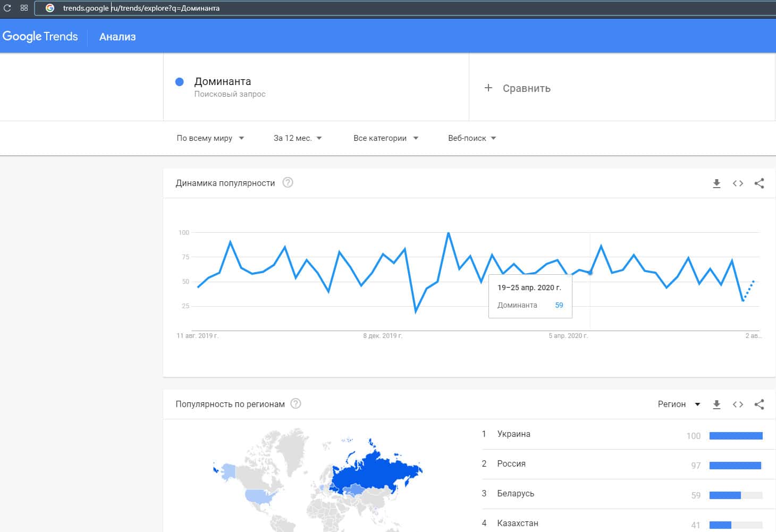Go to Google Trends home via logo
The height and width of the screenshot is (532, 776).
[x=40, y=36]
